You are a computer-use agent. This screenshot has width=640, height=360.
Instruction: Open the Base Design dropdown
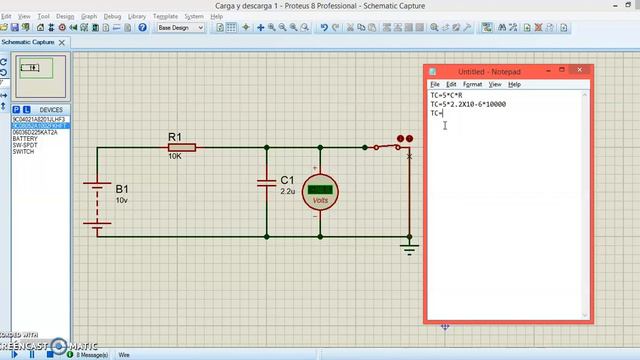coord(180,27)
